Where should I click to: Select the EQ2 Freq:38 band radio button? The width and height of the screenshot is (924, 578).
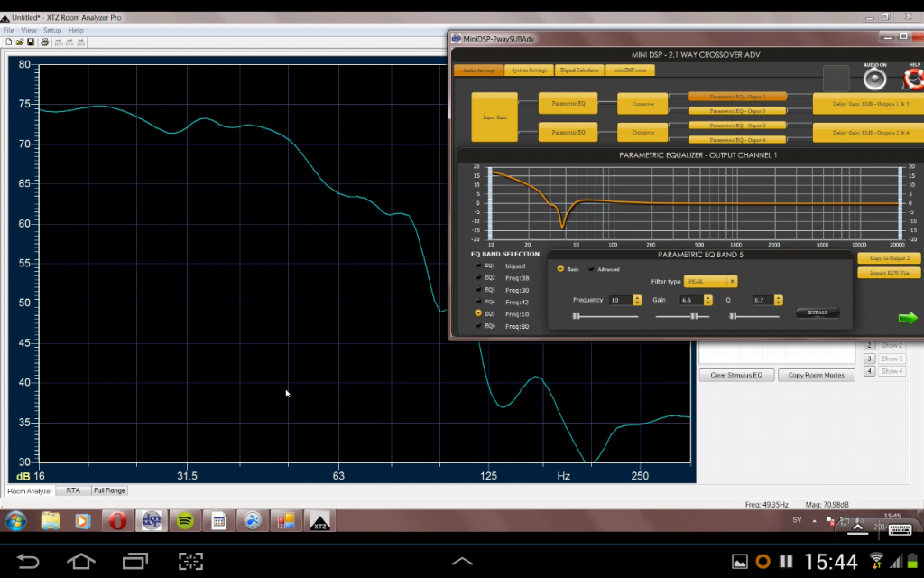point(478,277)
